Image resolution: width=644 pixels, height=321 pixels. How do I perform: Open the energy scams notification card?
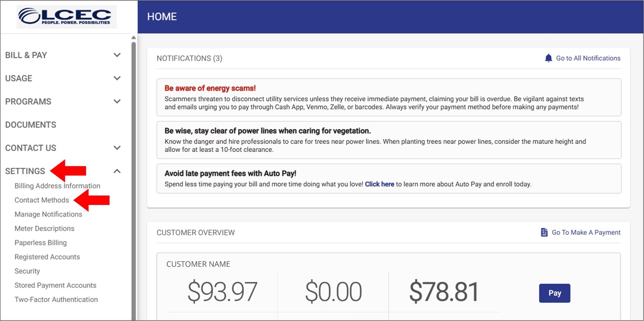click(389, 97)
